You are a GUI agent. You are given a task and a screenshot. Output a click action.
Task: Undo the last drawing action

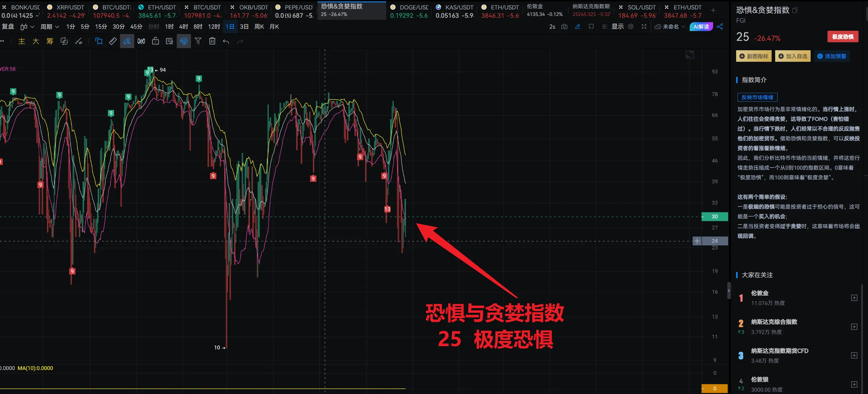click(x=226, y=41)
